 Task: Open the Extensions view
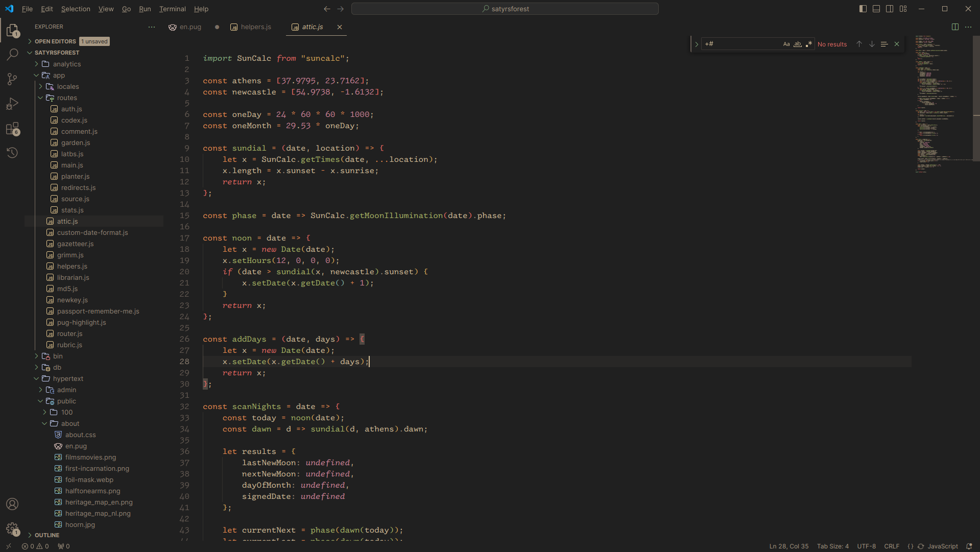click(12, 128)
